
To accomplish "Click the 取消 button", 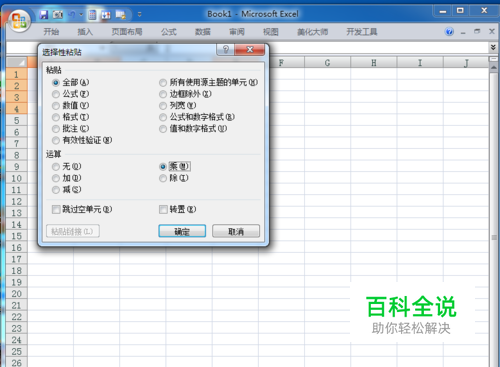I will [x=236, y=231].
